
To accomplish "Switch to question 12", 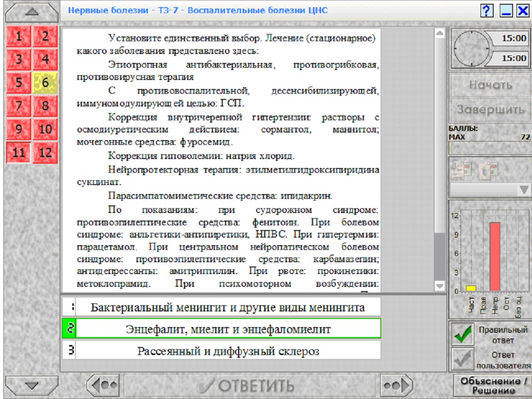I will 45,152.
